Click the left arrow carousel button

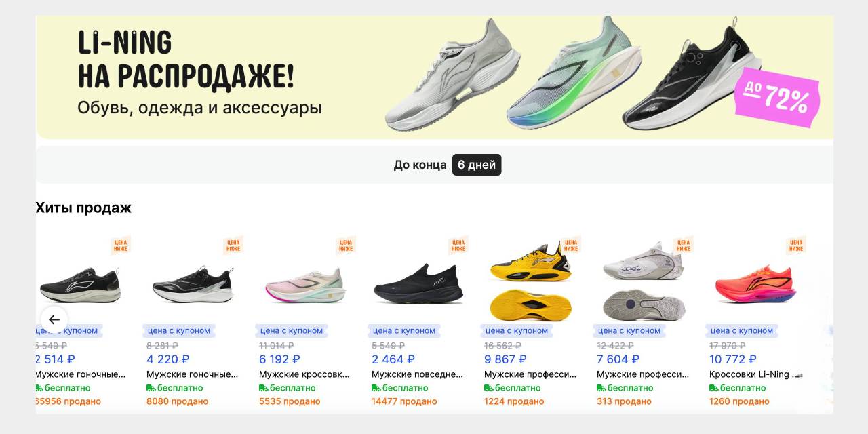click(x=54, y=319)
